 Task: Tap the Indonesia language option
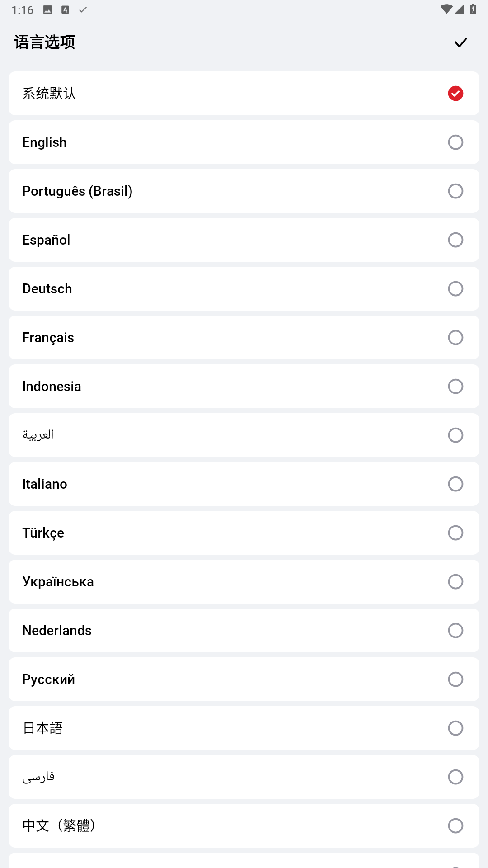click(x=244, y=387)
